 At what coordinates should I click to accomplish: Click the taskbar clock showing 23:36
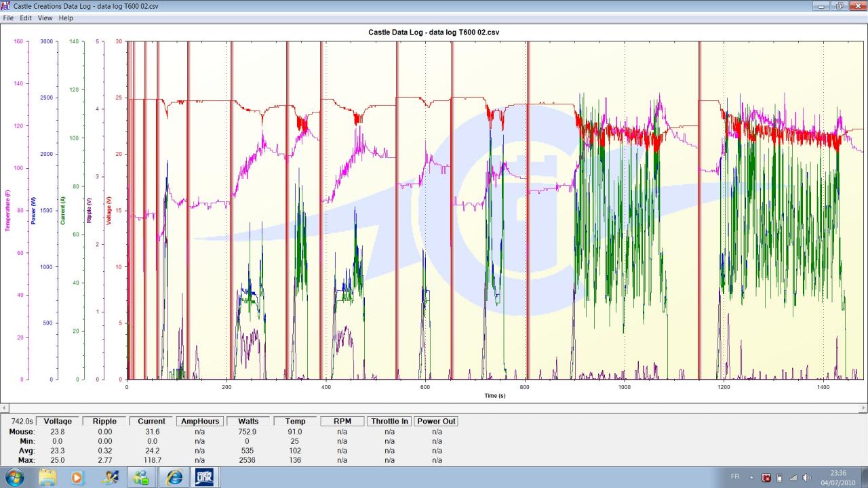coord(838,477)
